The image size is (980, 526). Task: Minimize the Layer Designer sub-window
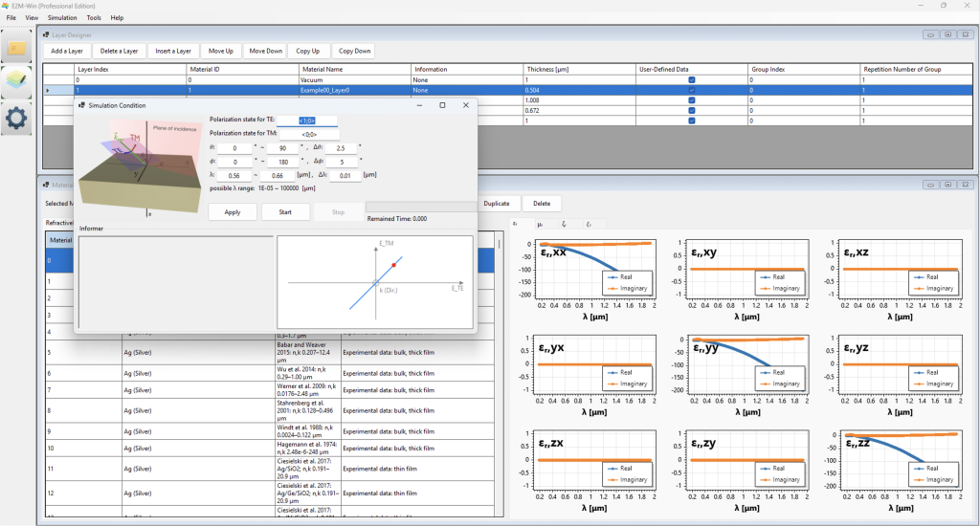[x=930, y=34]
